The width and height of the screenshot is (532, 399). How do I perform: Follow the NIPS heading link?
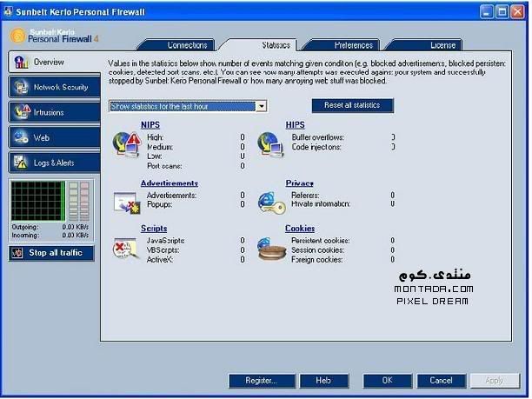click(150, 125)
